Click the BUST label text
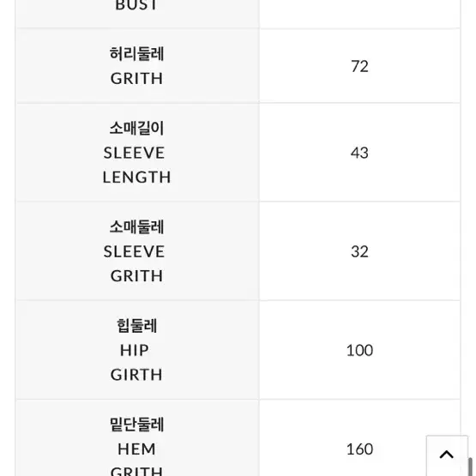The width and height of the screenshot is (476, 476). [x=136, y=5]
